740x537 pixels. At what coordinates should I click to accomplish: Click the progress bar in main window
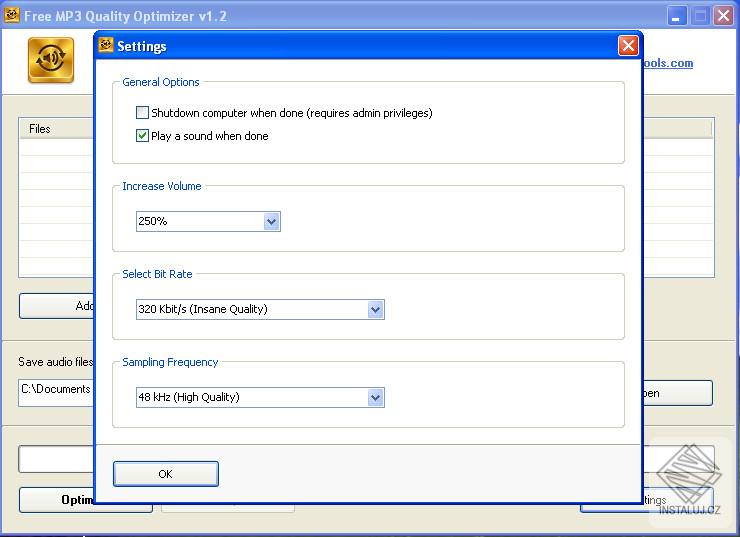pyautogui.click(x=56, y=459)
